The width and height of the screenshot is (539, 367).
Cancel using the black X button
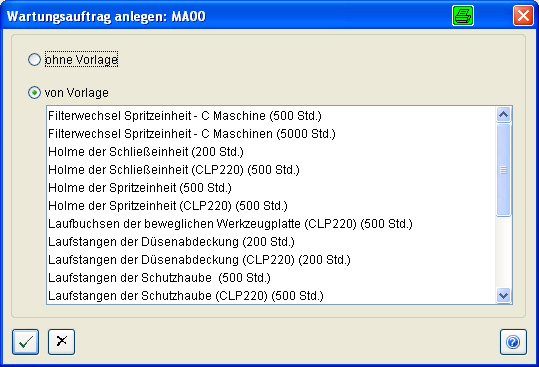pyautogui.click(x=62, y=342)
